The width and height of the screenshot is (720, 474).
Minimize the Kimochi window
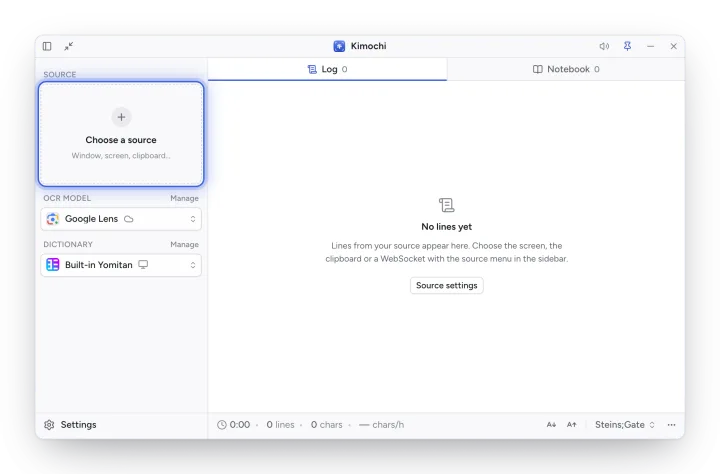tap(650, 46)
